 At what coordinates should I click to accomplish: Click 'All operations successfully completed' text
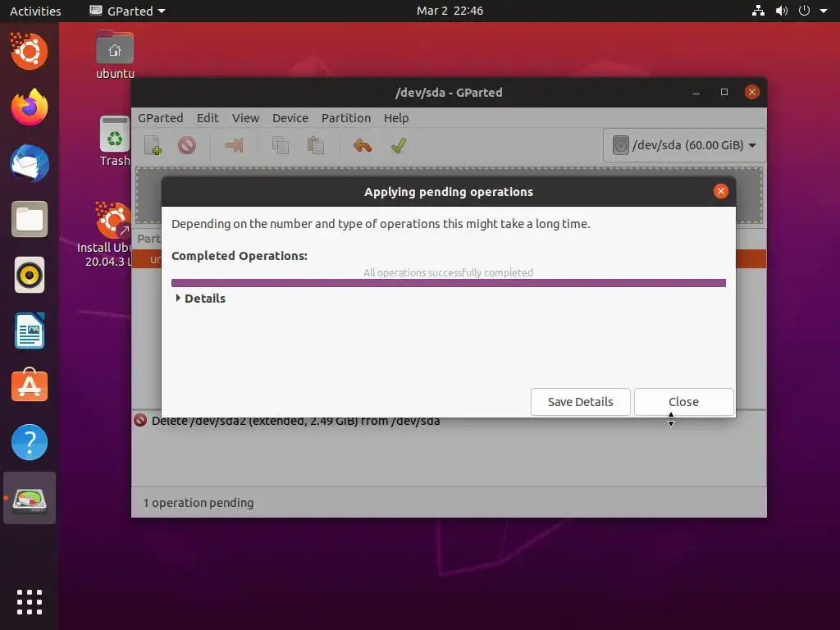(448, 272)
